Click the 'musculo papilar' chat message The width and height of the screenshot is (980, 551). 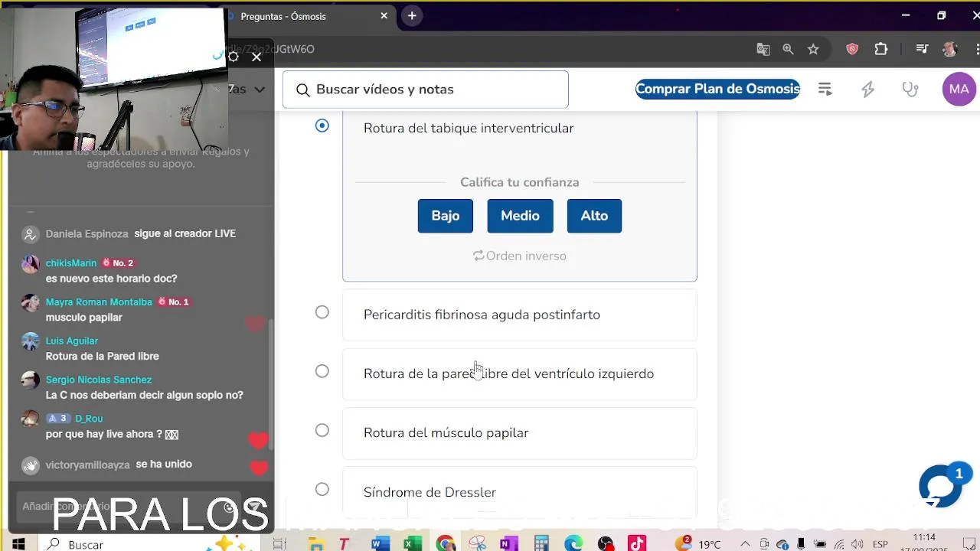click(84, 318)
